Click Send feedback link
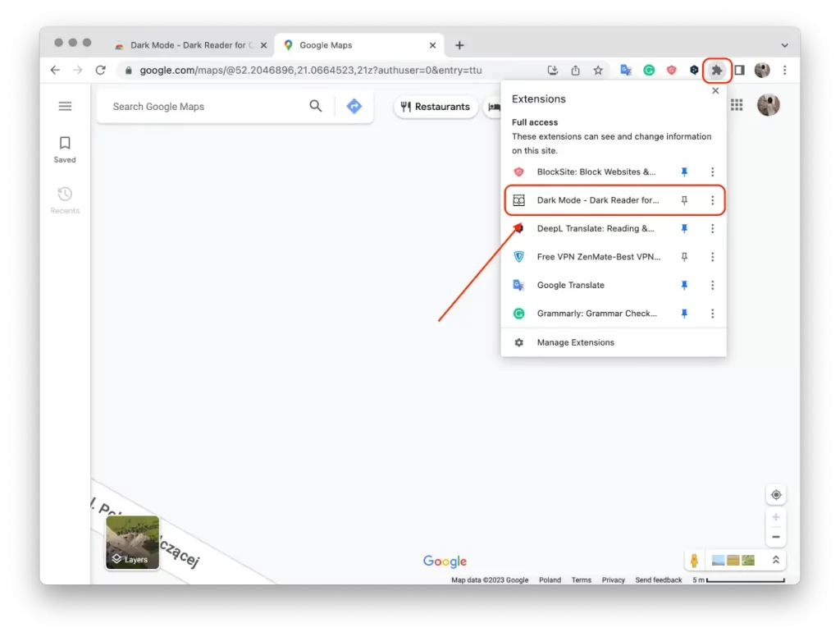The height and width of the screenshot is (637, 840). [x=659, y=580]
